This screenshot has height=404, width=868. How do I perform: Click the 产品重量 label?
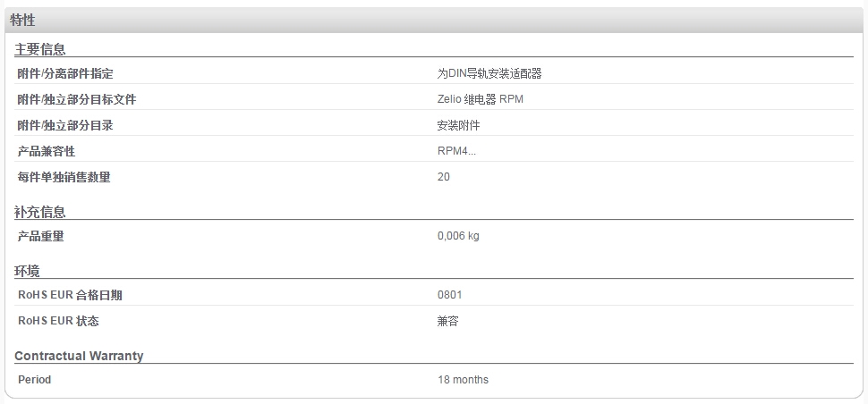(41, 236)
